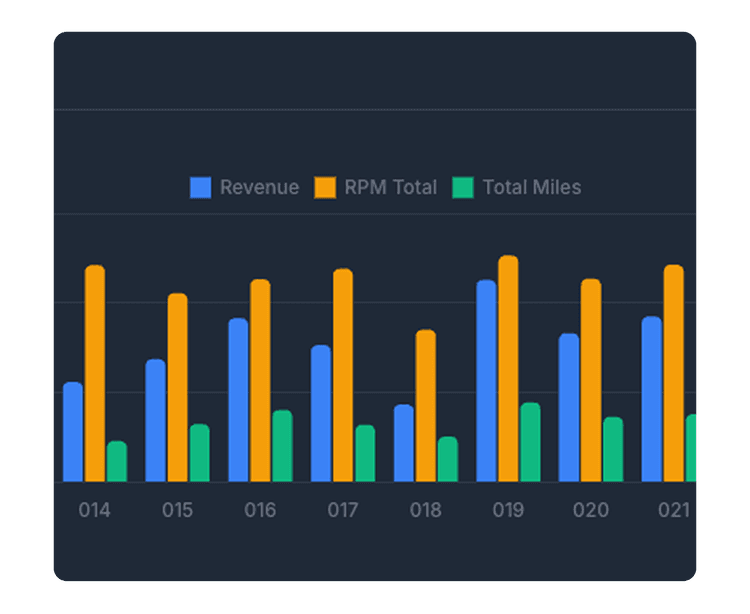Select the green Total Miles bar for 018
Image resolution: width=750 pixels, height=614 pixels.
click(x=447, y=459)
